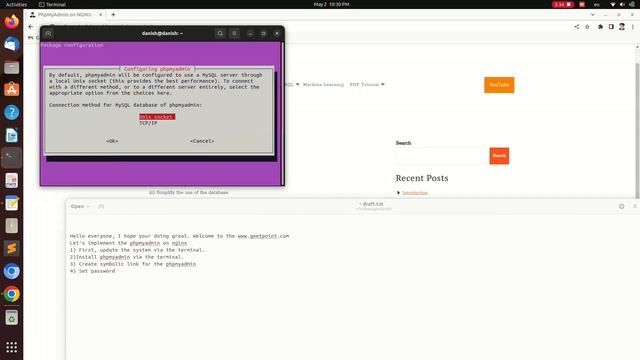
Task: Open the blue Chromium browser icon
Action: pyautogui.click(x=11, y=271)
